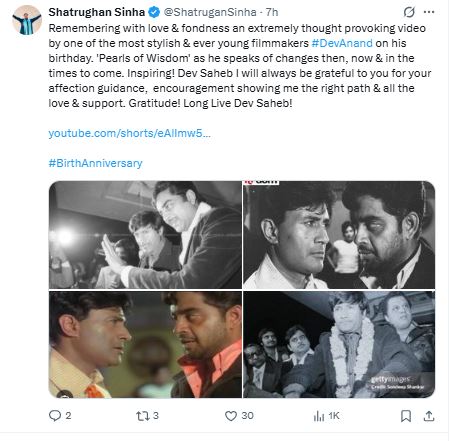
Task: Open color photo of two men facing
Action: tap(145, 344)
